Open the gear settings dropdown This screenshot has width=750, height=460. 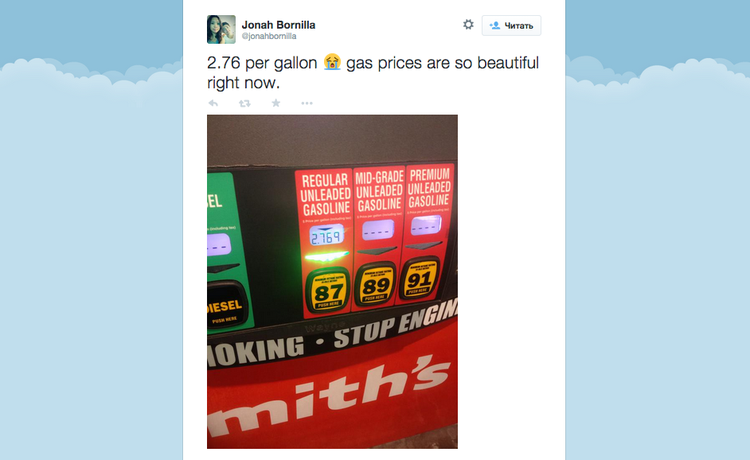click(x=468, y=24)
